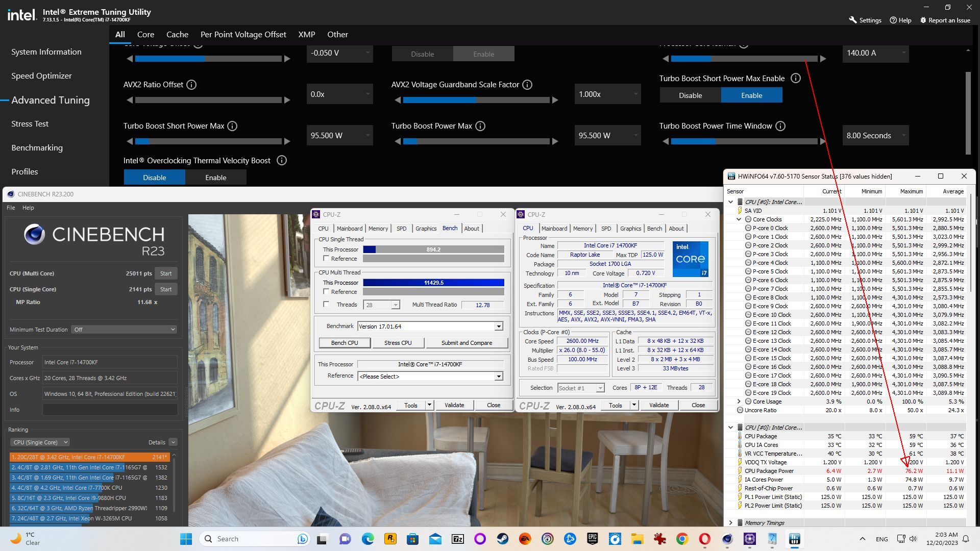Open Rockstar Games Launcher from taskbar
Viewport: 980px width, 551px height.
point(390,539)
